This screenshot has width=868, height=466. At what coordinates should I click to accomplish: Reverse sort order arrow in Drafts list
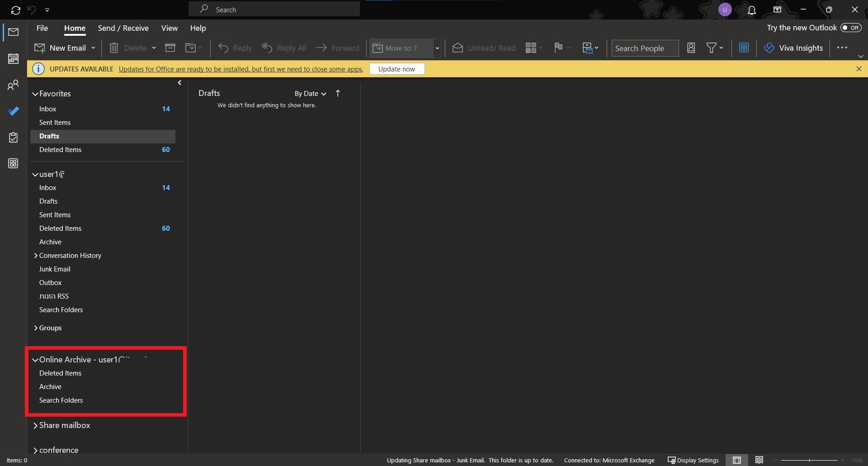(338, 93)
